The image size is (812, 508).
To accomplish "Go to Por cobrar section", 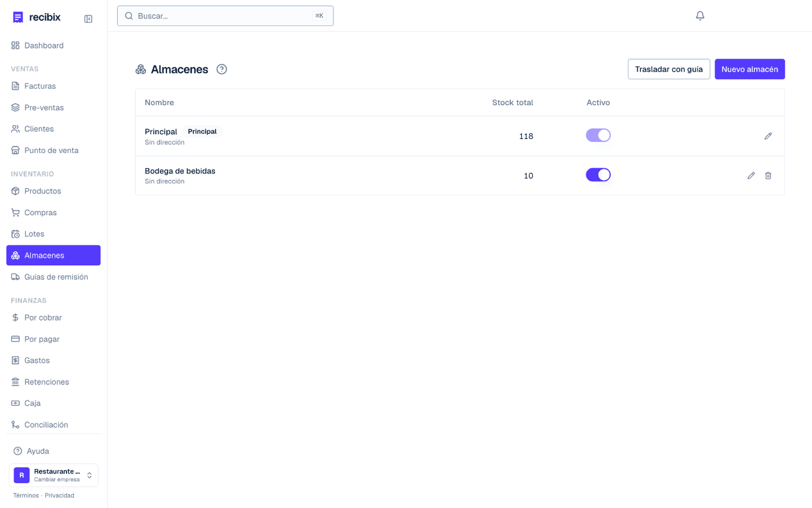I will 54,317.
